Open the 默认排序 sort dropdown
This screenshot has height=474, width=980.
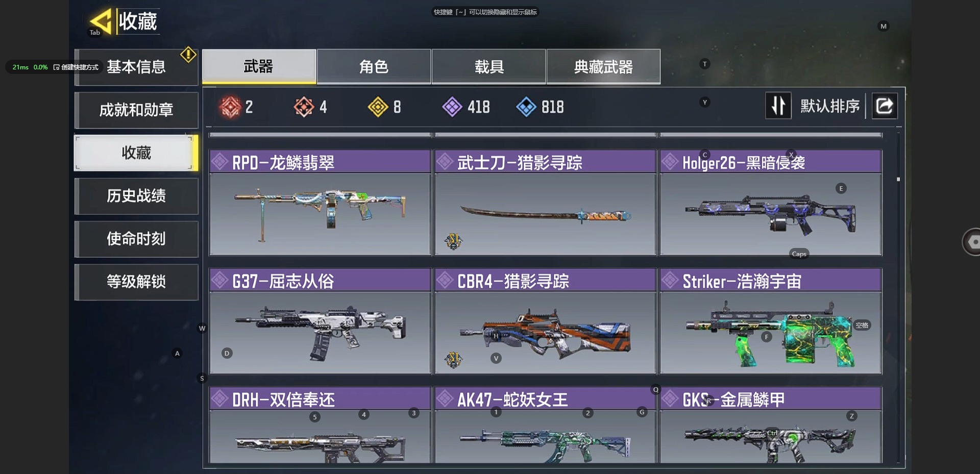(829, 106)
